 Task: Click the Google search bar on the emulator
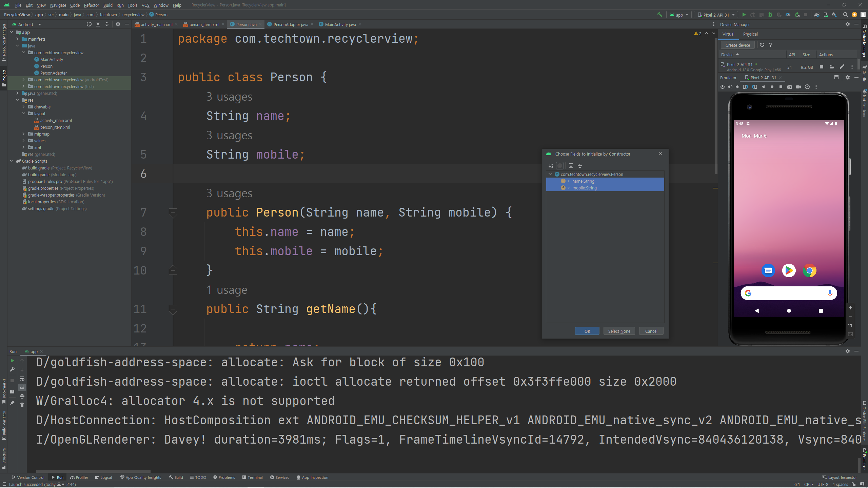(x=789, y=293)
